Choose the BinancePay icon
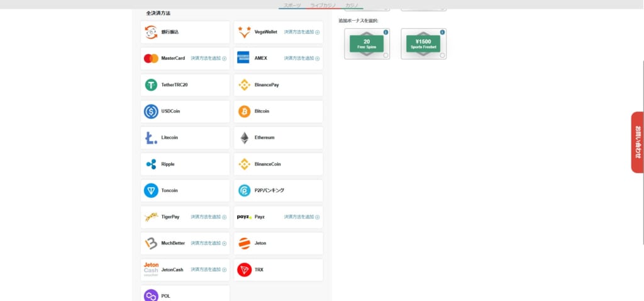The width and height of the screenshot is (644, 301). point(244,85)
